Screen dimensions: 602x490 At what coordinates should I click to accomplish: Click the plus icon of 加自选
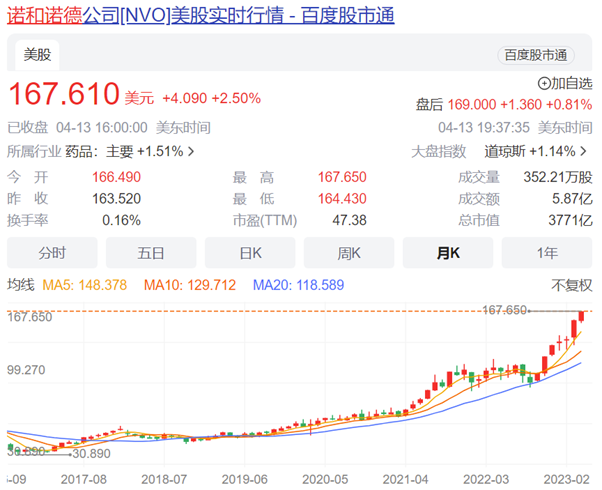tap(544, 83)
